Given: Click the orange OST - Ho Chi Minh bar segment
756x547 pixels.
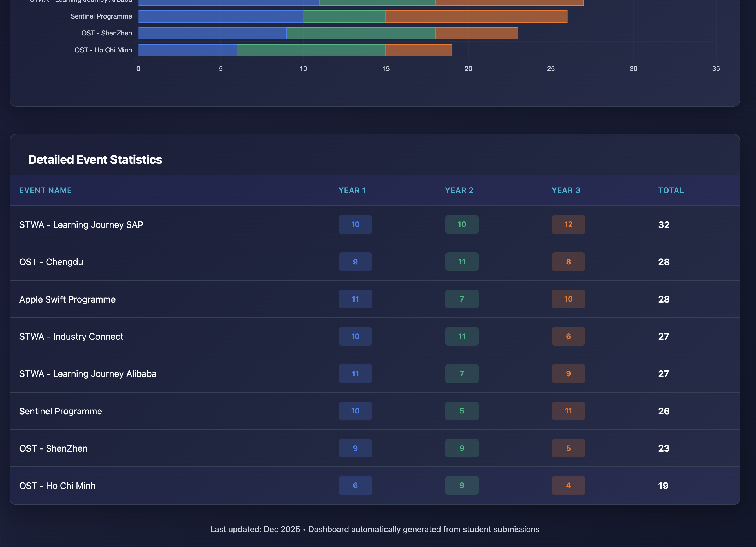Looking at the screenshot, I should [x=418, y=50].
